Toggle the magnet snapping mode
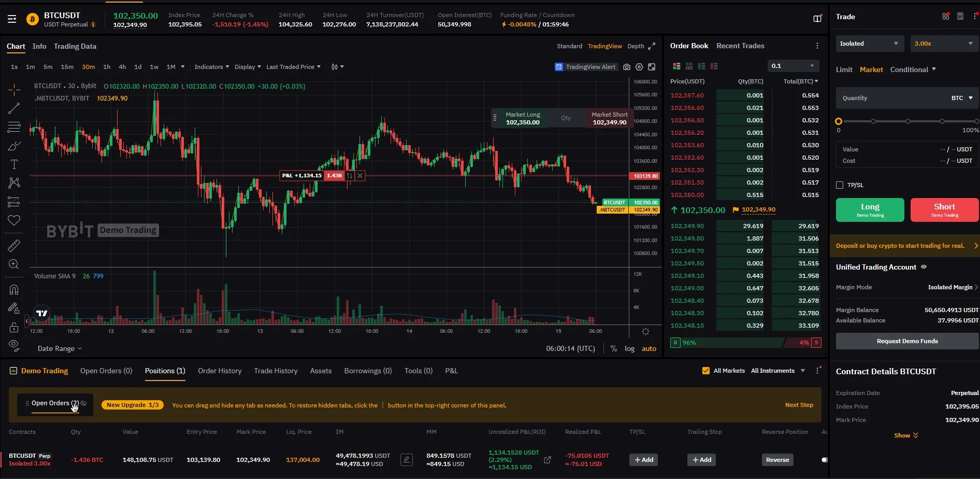 (14, 290)
